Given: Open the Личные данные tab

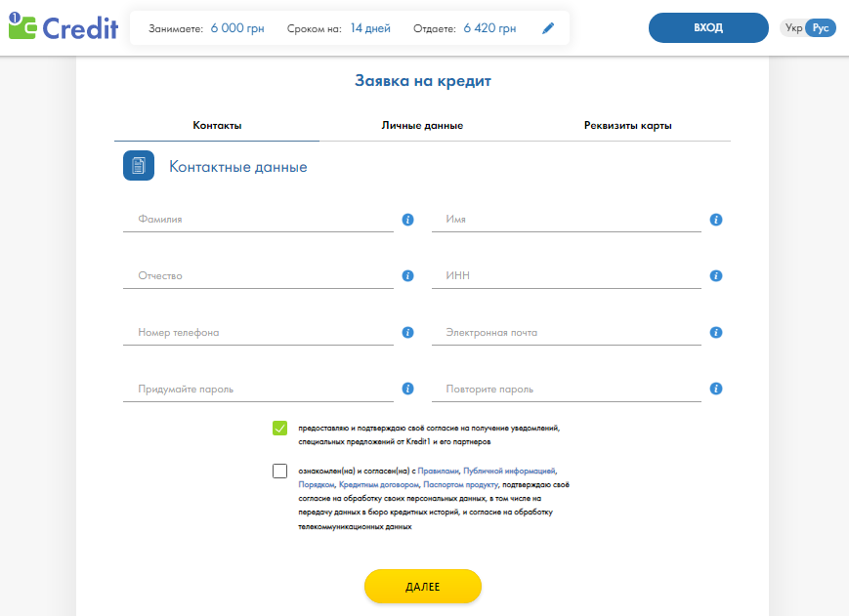Looking at the screenshot, I should click(x=422, y=126).
